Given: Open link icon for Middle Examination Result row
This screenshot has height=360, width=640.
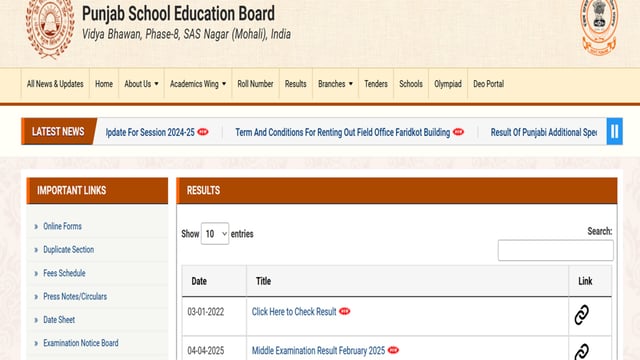Looking at the screenshot, I should (x=582, y=351).
